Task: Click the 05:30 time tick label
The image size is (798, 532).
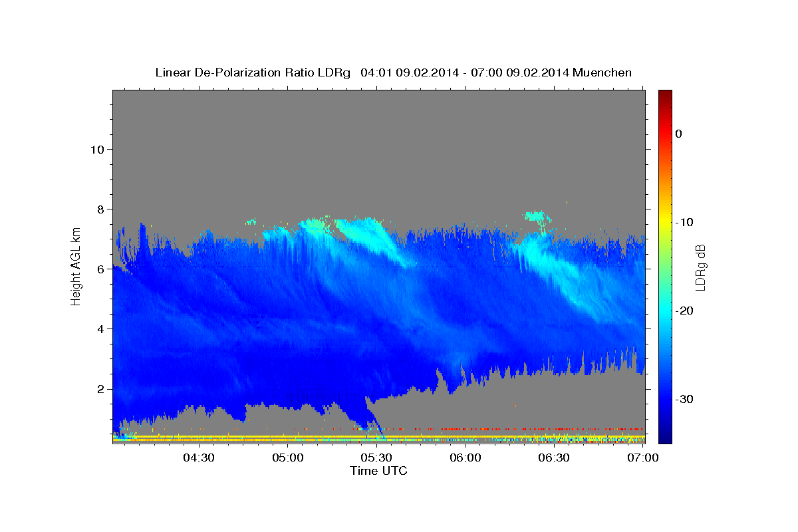Action: click(376, 458)
